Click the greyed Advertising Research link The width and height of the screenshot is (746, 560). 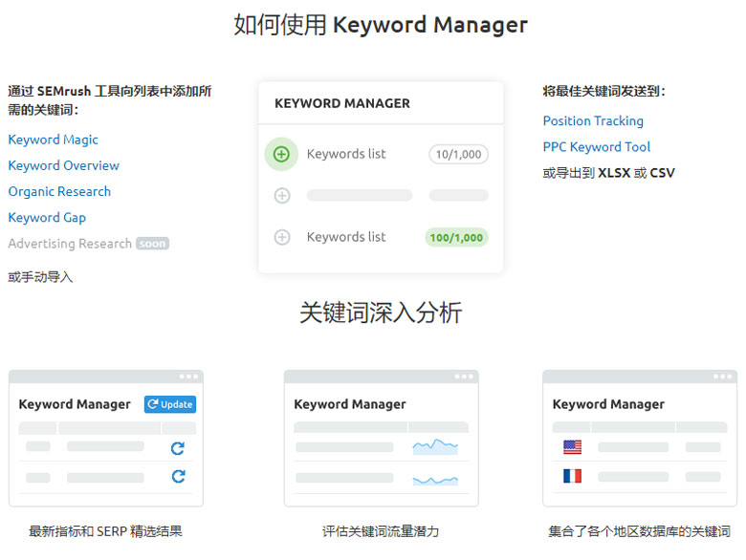pyautogui.click(x=70, y=244)
